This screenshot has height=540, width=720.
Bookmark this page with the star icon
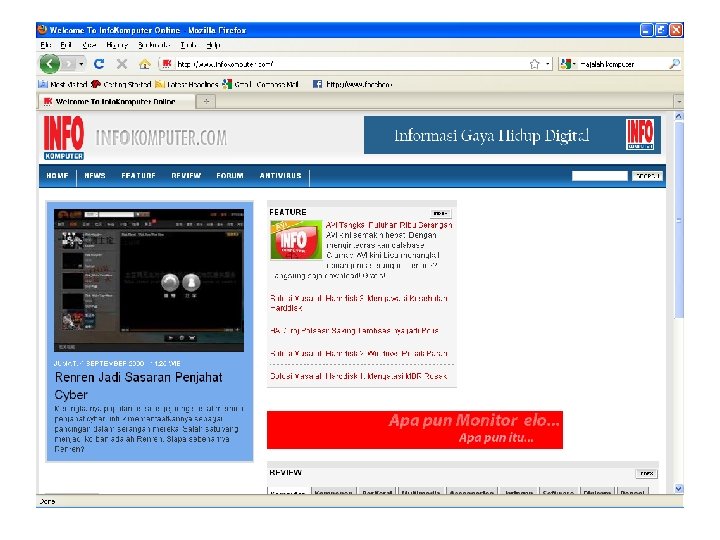point(534,64)
